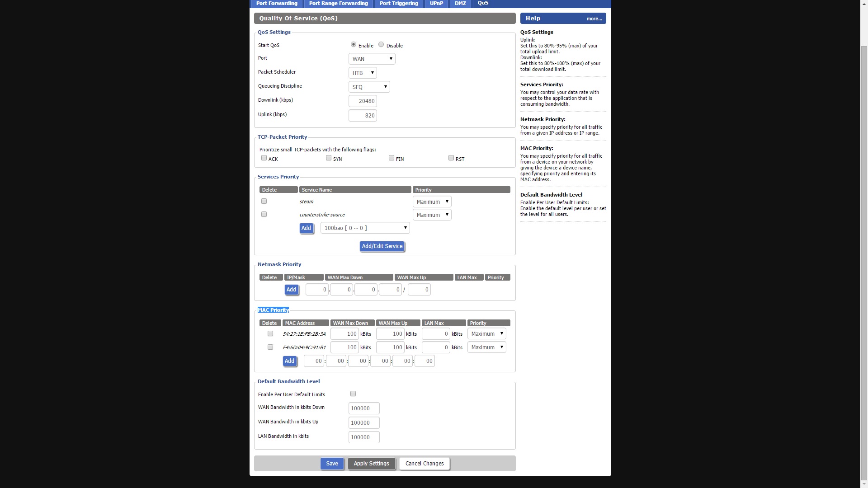Switch to Port Forwarding tab
868x488 pixels.
277,3
